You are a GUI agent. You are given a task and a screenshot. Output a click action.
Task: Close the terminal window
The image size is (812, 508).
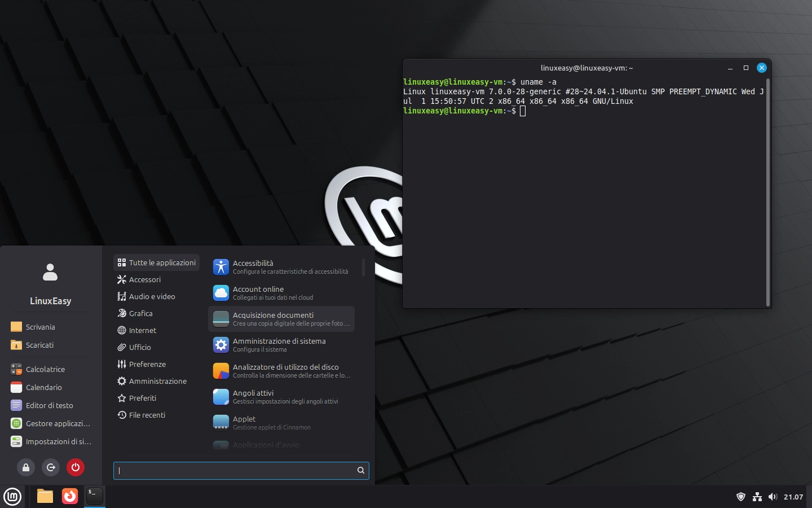coord(761,68)
